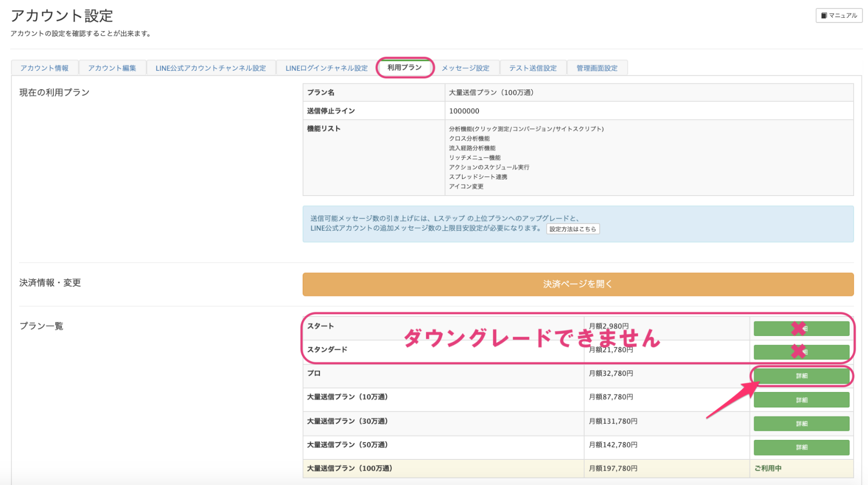This screenshot has height=485, width=868.
Task: View 詳細 details for the プロ plan
Action: (x=801, y=375)
